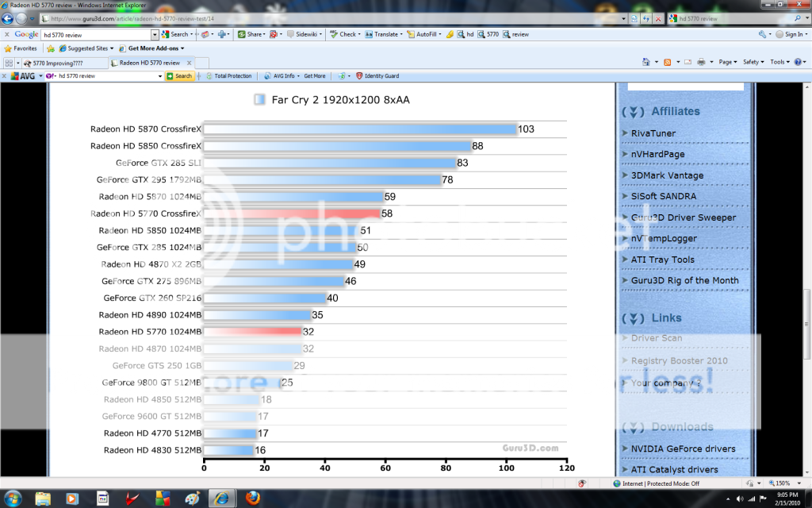Open the NVIDIA GeForce drivers link

tap(683, 448)
